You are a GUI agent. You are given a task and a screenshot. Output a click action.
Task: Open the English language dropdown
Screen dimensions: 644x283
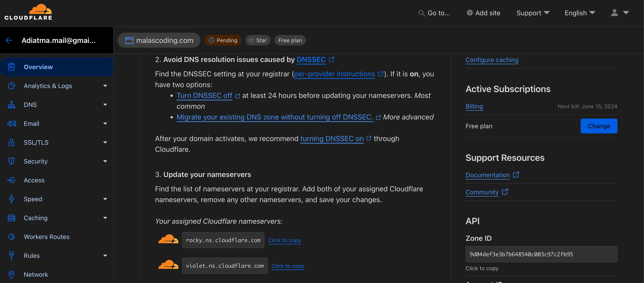580,13
